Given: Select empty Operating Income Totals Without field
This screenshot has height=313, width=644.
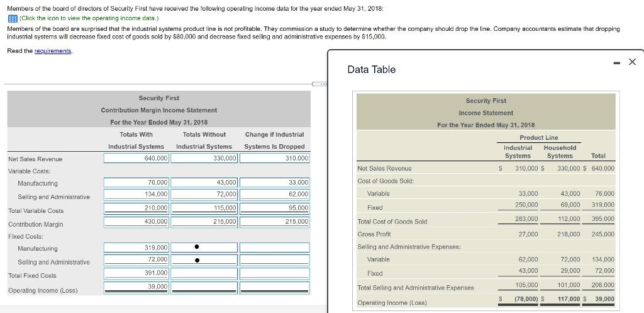Looking at the screenshot, I should pos(204,287).
